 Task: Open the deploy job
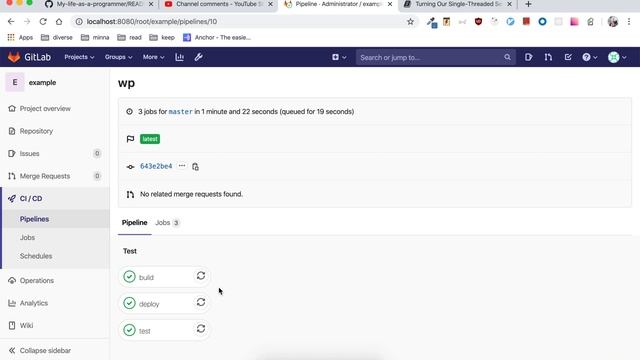(x=149, y=304)
